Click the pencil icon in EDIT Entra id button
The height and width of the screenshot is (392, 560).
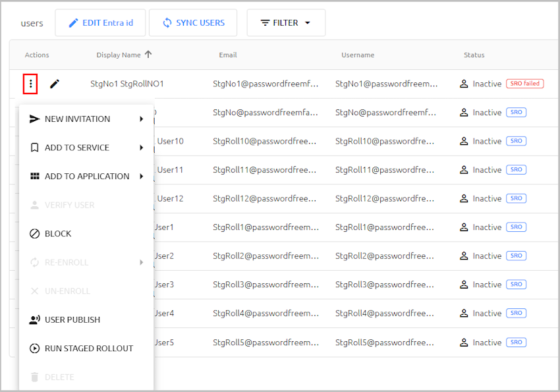73,23
